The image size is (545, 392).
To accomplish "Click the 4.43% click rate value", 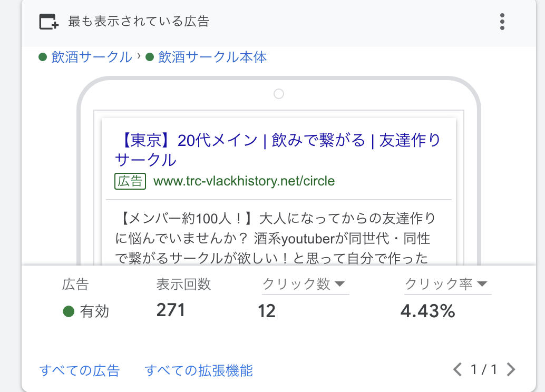I will (x=427, y=311).
